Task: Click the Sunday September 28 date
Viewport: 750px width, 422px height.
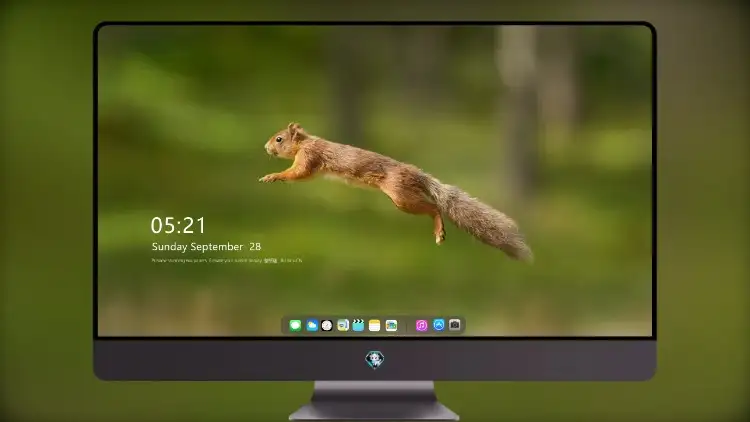Action: click(206, 246)
